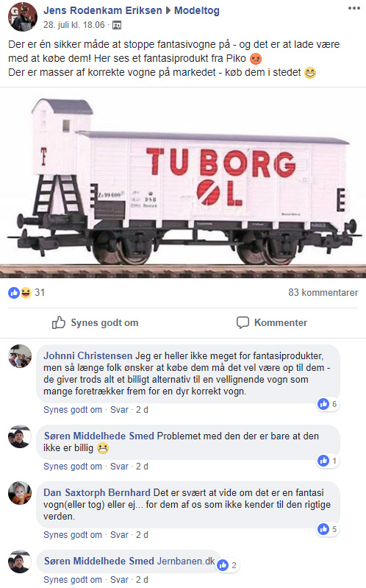Open the Tuborg Øl wagon photo
This screenshot has width=366, height=588.
click(183, 183)
